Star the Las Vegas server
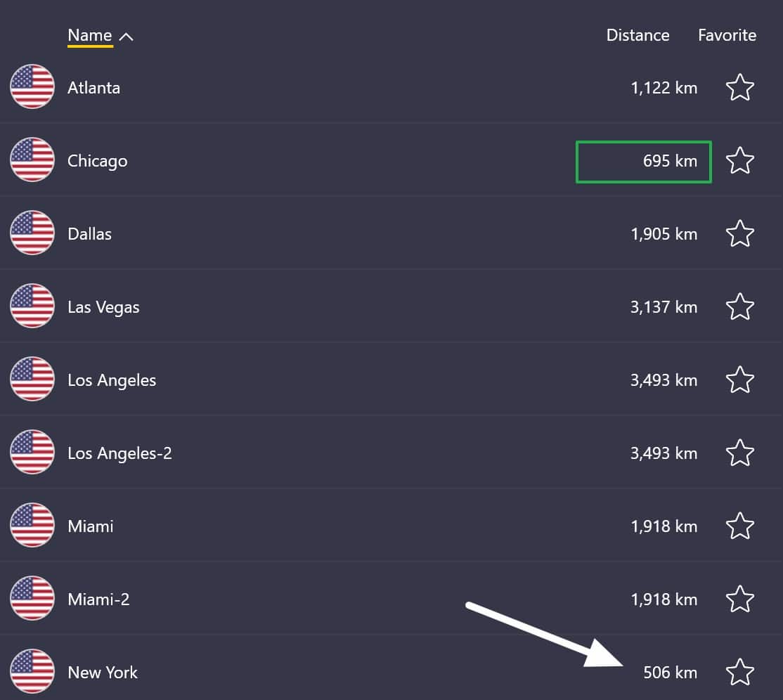Viewport: 783px width, 700px height. (x=739, y=306)
